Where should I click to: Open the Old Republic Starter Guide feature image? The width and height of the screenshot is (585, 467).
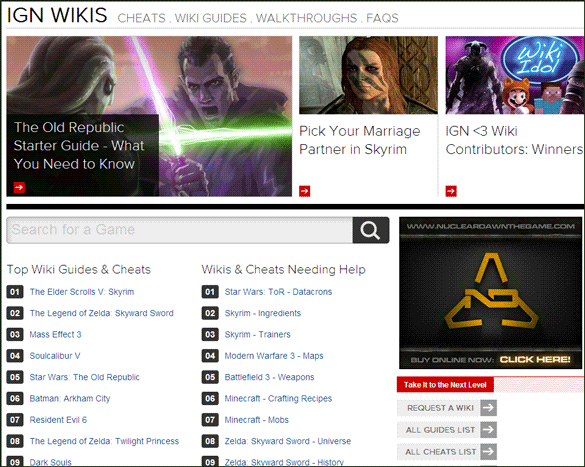click(x=149, y=116)
